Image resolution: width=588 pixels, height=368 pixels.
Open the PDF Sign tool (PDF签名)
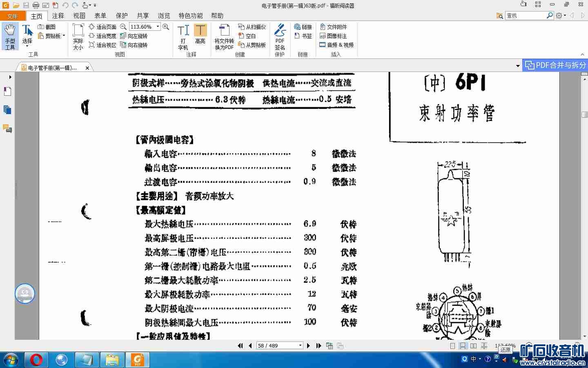(280, 37)
